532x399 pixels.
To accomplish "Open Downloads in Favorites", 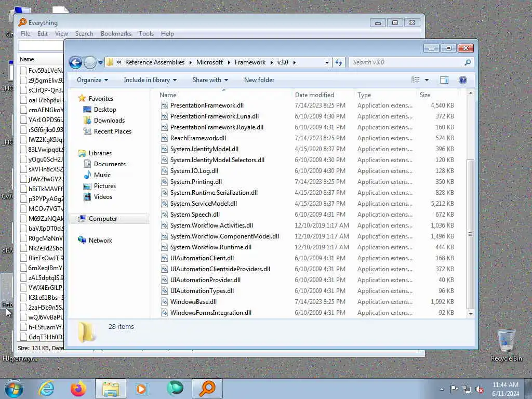I will point(109,121).
